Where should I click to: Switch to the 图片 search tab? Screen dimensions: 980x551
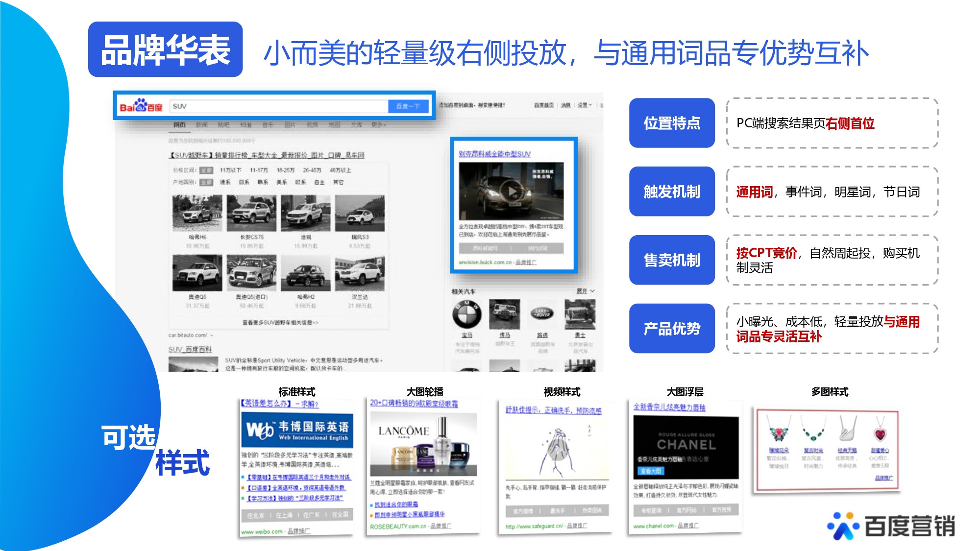pyautogui.click(x=290, y=125)
